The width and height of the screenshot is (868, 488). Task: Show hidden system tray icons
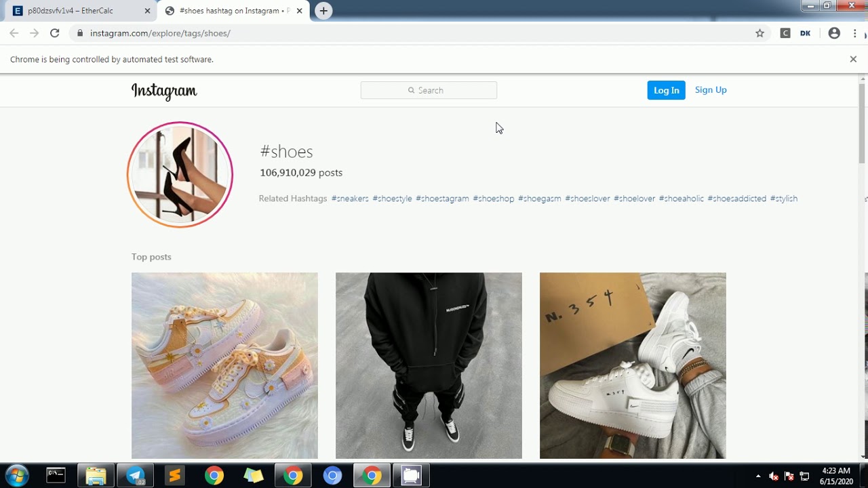pos(758,476)
